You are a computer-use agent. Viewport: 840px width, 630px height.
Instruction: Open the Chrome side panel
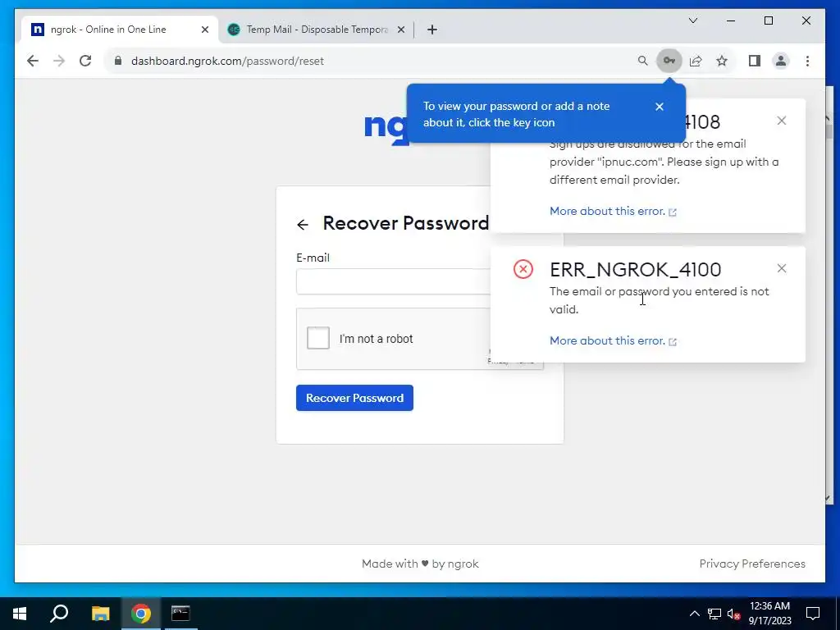click(x=755, y=61)
